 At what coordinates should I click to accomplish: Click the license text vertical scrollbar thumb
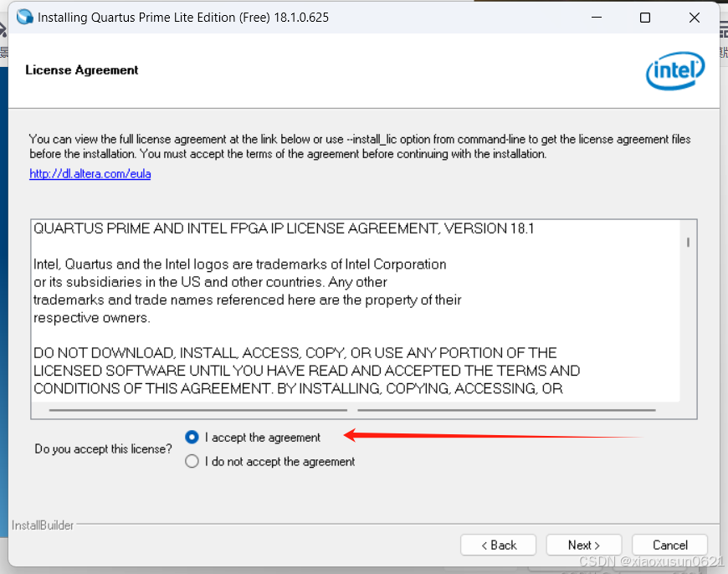tap(688, 243)
